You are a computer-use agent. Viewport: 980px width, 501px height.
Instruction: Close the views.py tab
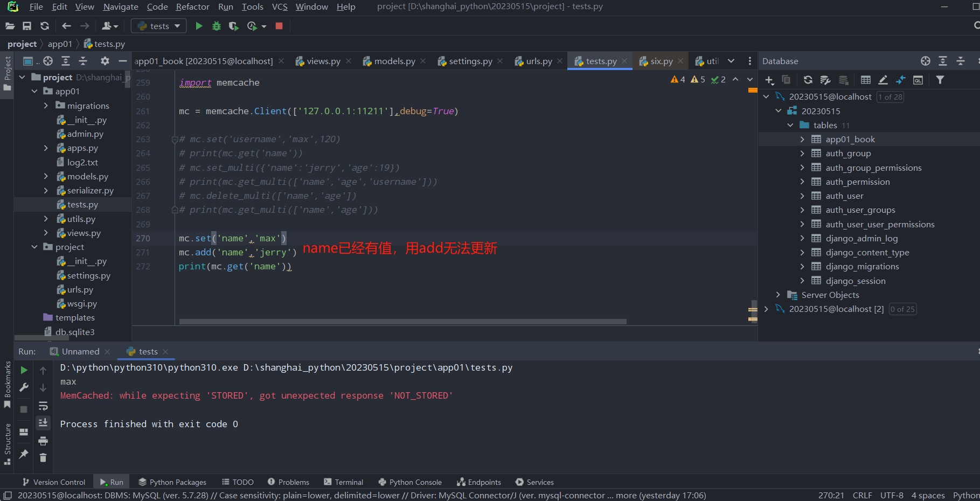point(349,61)
